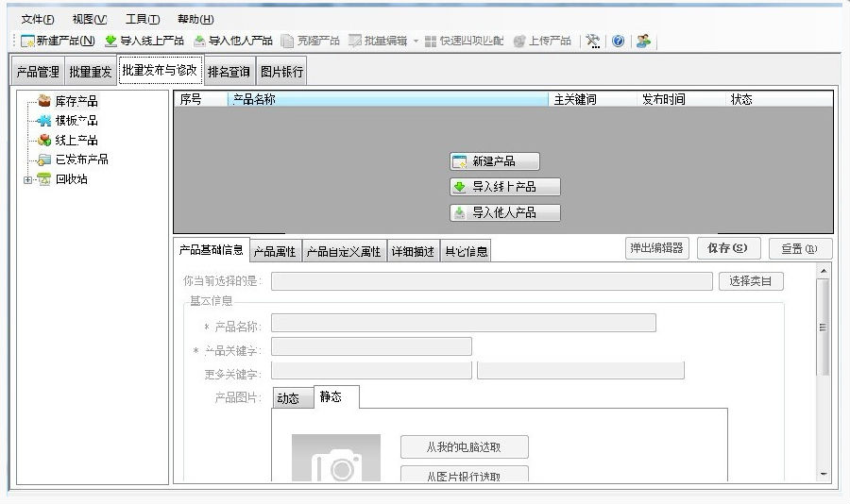Switch to the 产品管理 tab
850x504 pixels.
38,71
